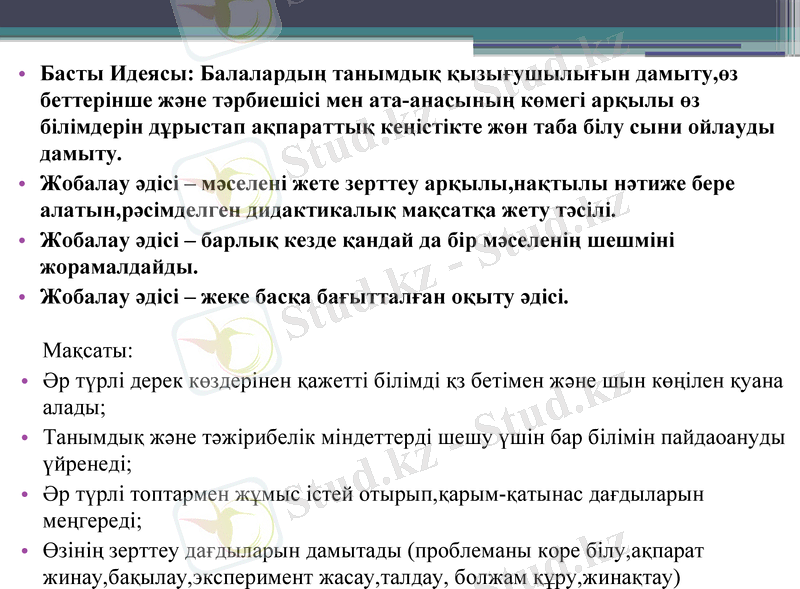The width and height of the screenshot is (800, 589).
Task: Toggle the bullet beside 'Әр түрлі топтармен жұмыс'
Action: tap(25, 492)
